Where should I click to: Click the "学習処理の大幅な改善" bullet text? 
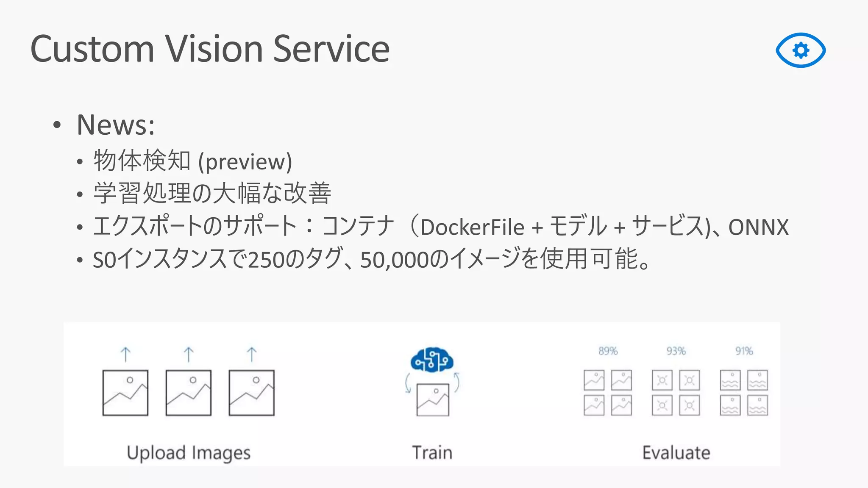coord(212,194)
